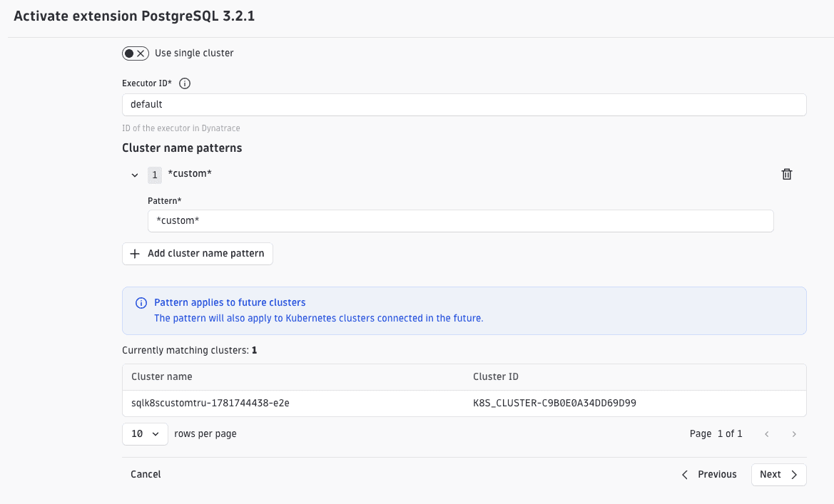Edit the Executor ID input field
Viewport: 834px width, 504px height.
click(464, 105)
